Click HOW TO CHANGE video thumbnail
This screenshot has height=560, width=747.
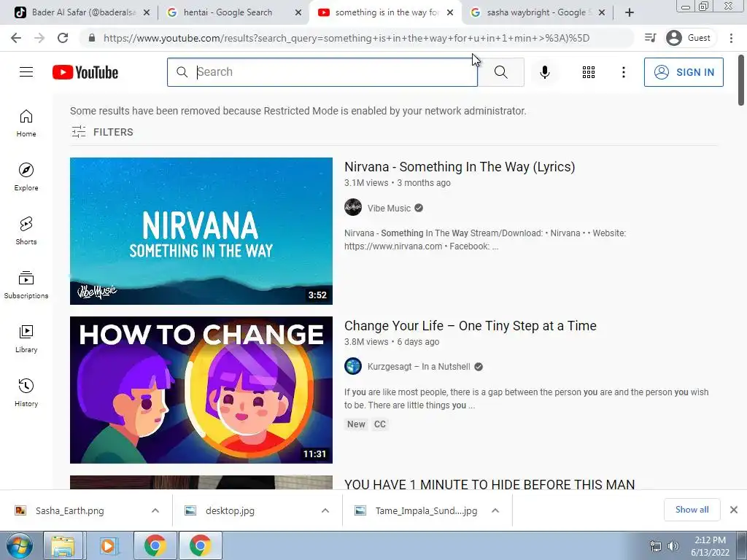click(x=201, y=390)
